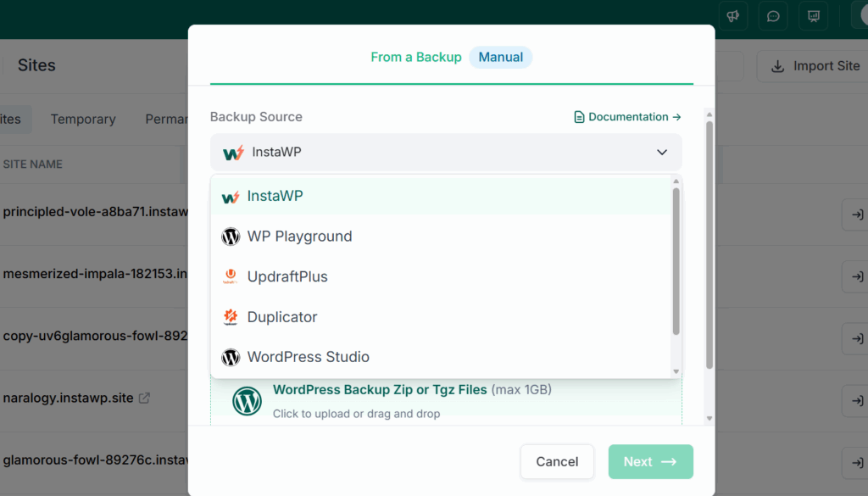The image size is (868, 496).
Task: Switch to the Manual tab
Action: point(500,57)
